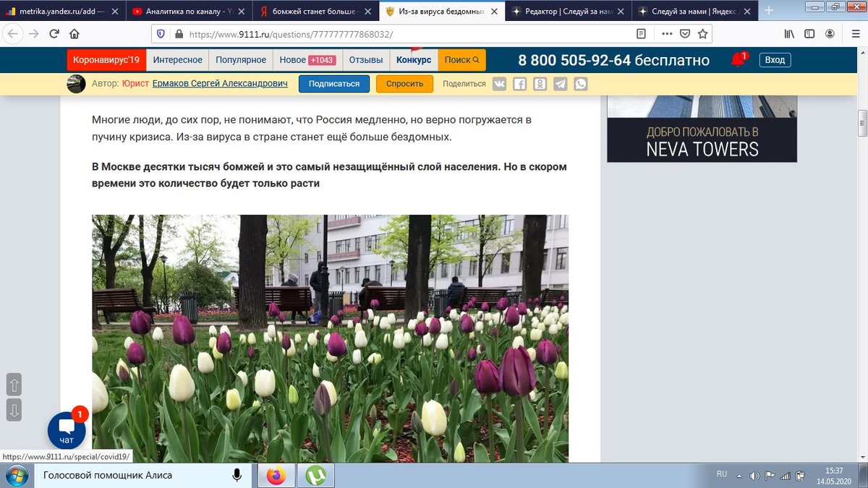Click the scroll-down arrow page widget
Viewport: 868px width, 488px height.
coord(14,410)
